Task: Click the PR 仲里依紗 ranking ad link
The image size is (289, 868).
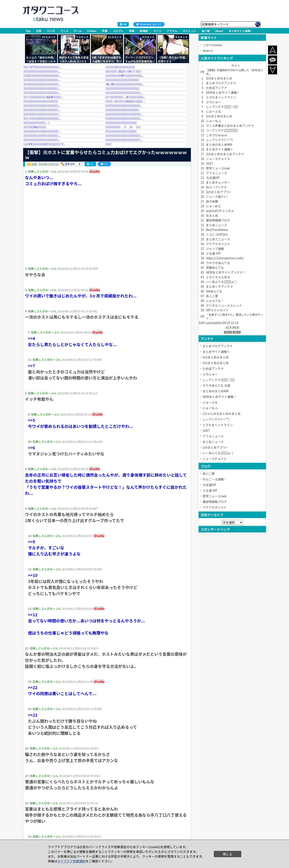Action: coord(235,72)
